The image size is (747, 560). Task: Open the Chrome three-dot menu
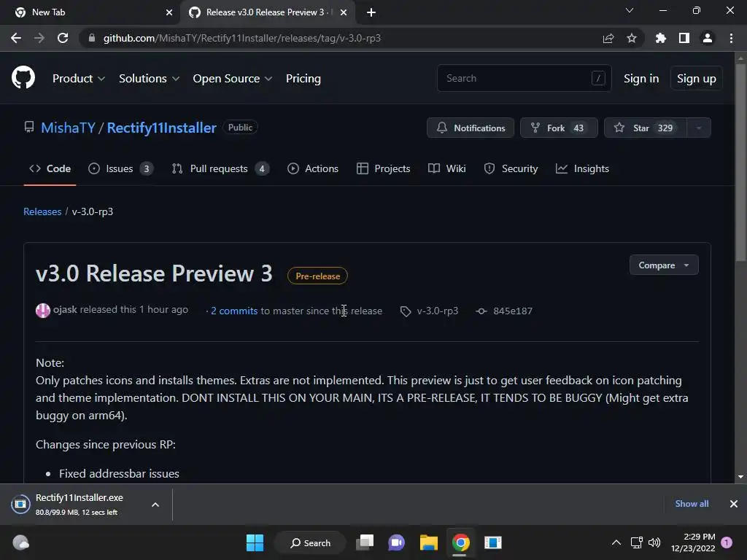coord(731,38)
